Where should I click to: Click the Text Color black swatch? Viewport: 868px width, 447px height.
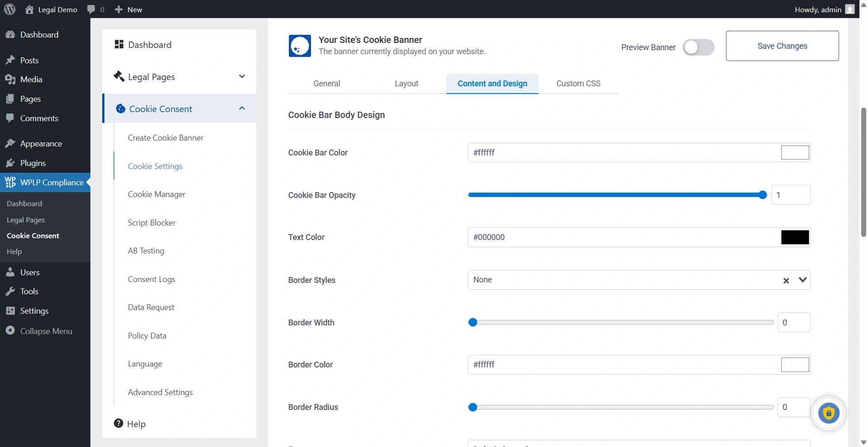[x=795, y=237]
